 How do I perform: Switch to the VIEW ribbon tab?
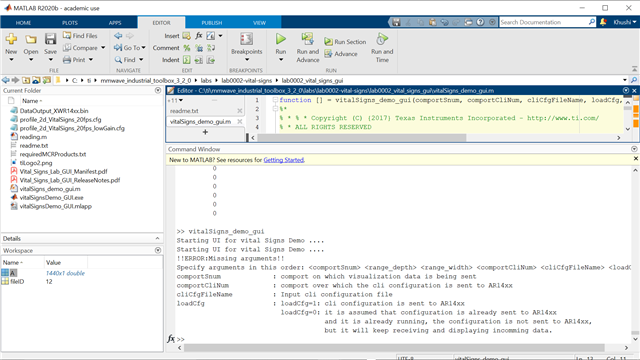[x=259, y=23]
